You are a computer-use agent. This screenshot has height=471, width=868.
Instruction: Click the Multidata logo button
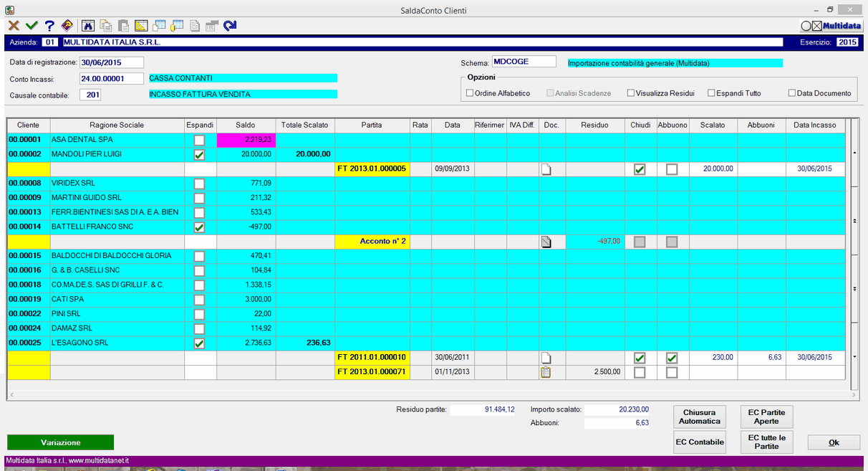(831, 26)
